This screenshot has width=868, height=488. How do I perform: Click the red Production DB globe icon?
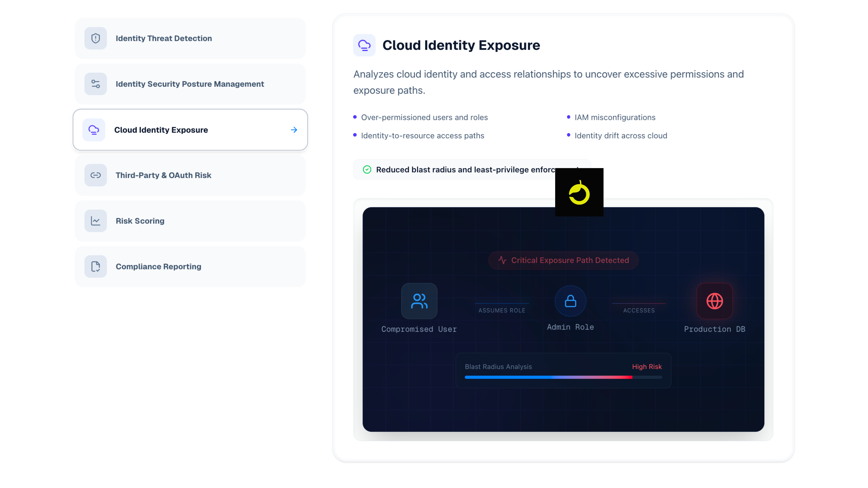[x=714, y=301]
